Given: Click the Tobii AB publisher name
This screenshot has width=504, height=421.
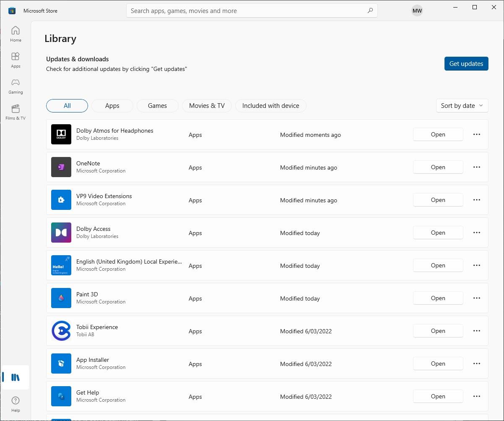Looking at the screenshot, I should [x=85, y=335].
